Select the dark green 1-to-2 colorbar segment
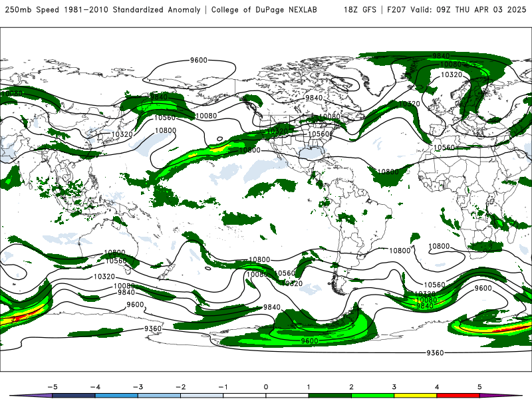The height and width of the screenshot is (399, 532). 330,396
